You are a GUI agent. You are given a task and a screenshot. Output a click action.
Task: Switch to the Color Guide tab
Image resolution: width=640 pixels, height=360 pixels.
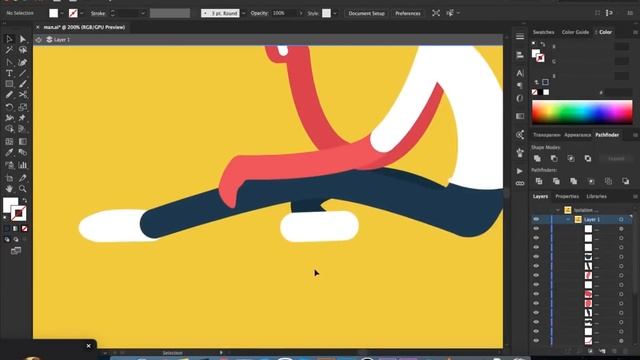click(x=575, y=32)
